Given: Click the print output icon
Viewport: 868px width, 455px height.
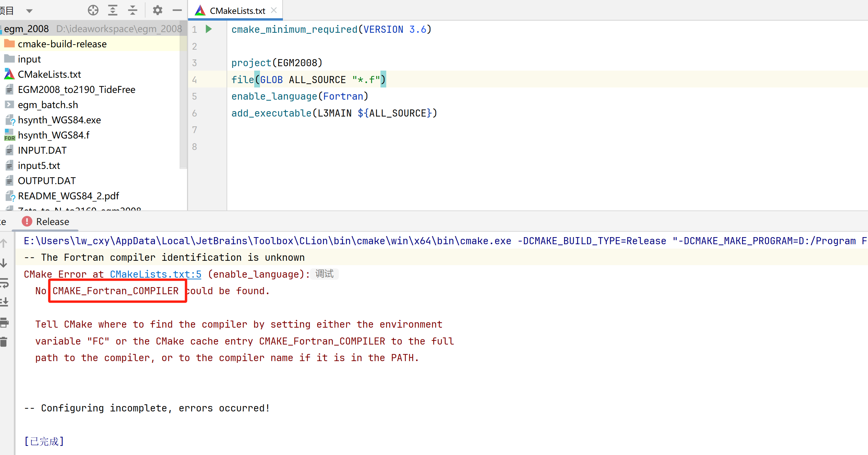Looking at the screenshot, I should coord(4,323).
